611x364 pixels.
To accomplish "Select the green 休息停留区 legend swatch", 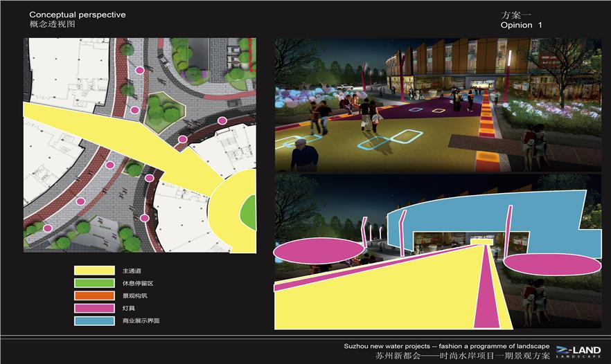I will 94,283.
